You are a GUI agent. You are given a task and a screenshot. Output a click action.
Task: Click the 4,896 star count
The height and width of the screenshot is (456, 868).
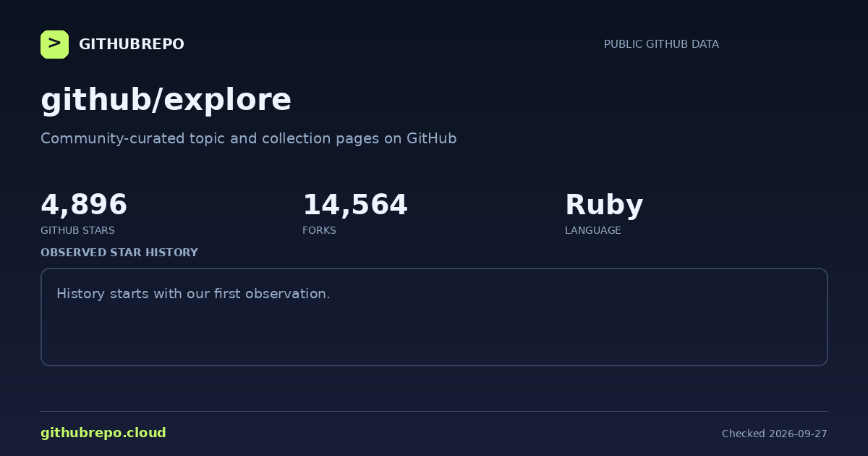[x=84, y=205]
